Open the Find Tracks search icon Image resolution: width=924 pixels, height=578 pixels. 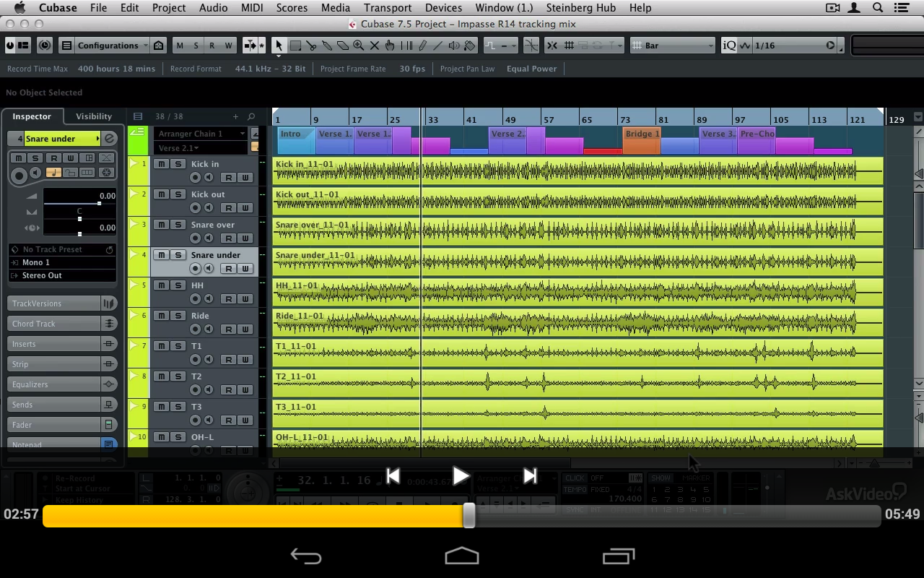[251, 116]
